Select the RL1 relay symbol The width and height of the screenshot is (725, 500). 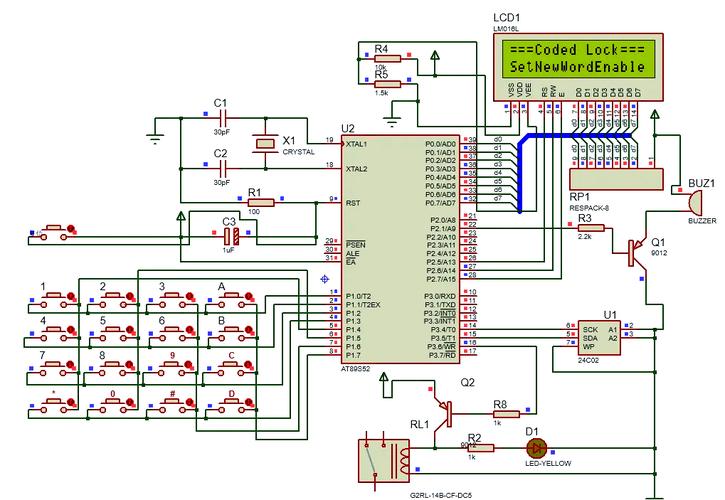click(x=384, y=460)
